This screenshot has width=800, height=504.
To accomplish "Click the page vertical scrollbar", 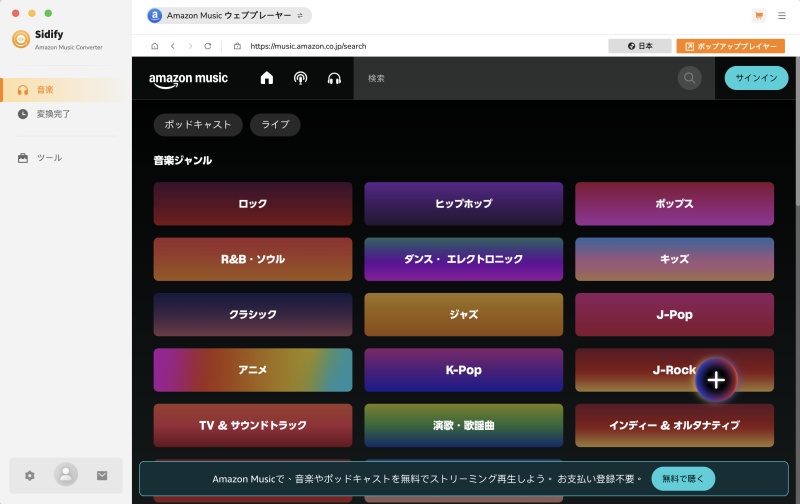I will click(x=797, y=132).
